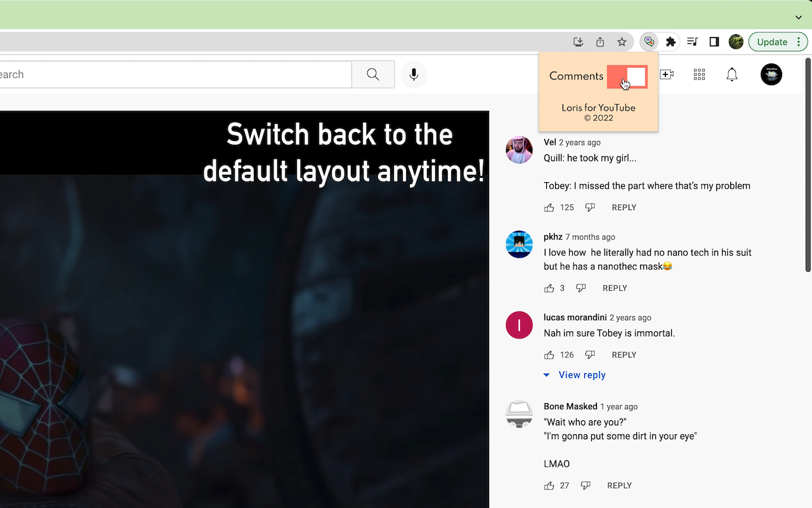812x508 pixels.
Task: Open the YouTube create video icon
Action: 667,74
